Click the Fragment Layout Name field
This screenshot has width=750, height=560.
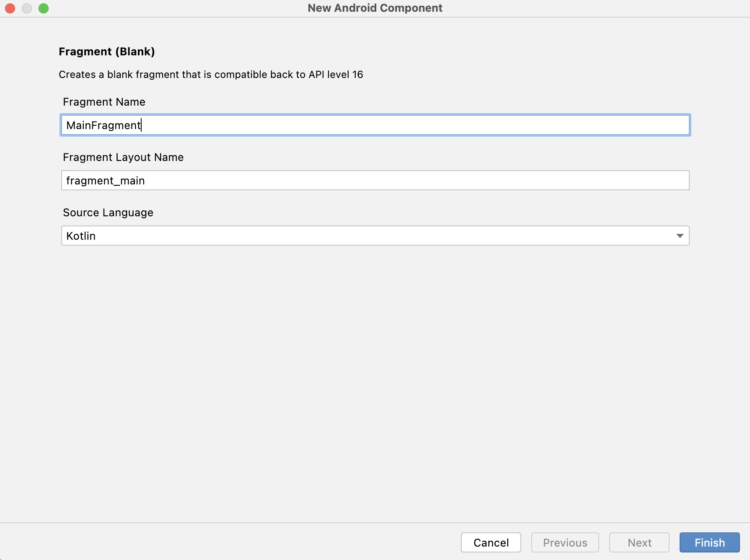(375, 180)
